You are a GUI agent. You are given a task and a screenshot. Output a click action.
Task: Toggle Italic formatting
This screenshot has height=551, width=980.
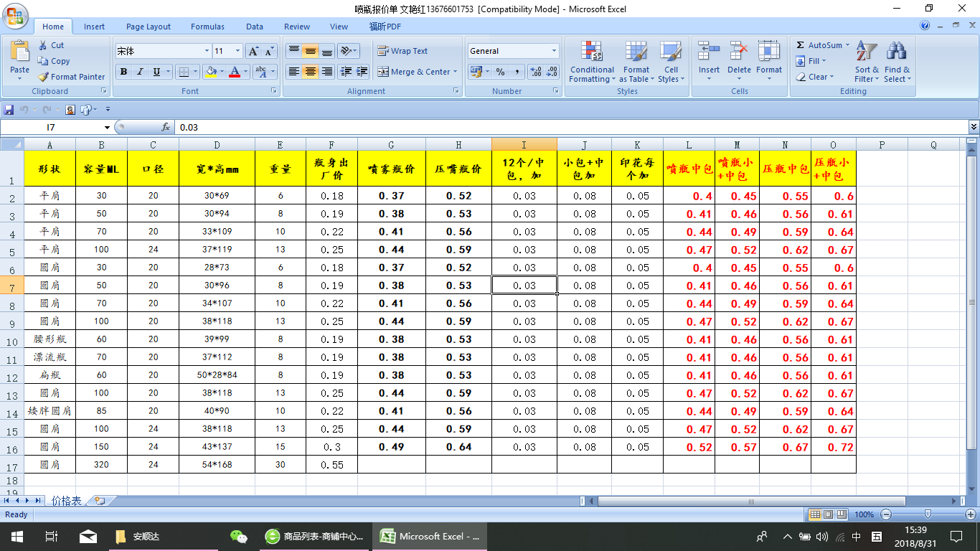click(140, 72)
